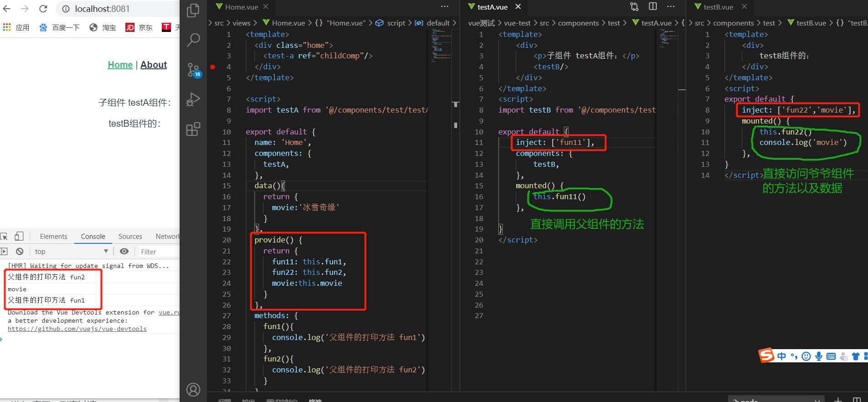Follow the About link on the page
The height and width of the screenshot is (402, 868).
154,65
